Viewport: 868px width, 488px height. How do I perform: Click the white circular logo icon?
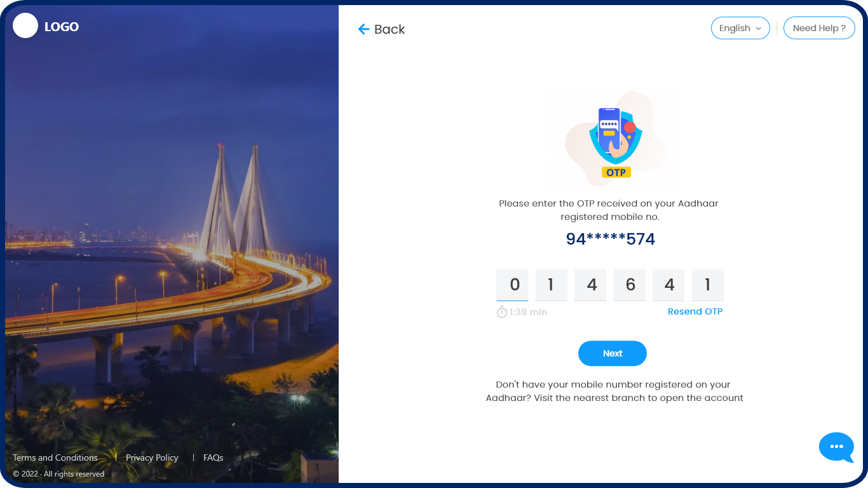point(25,25)
